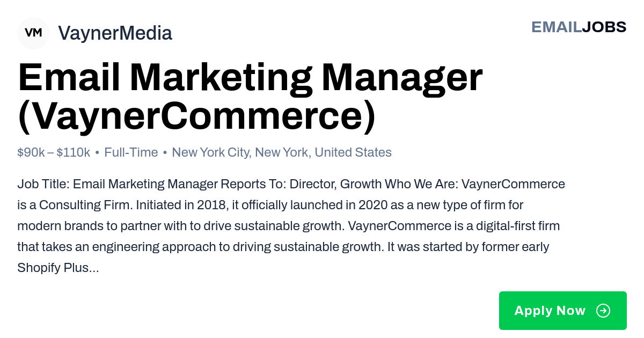Click the bullet separator before location

(x=165, y=153)
